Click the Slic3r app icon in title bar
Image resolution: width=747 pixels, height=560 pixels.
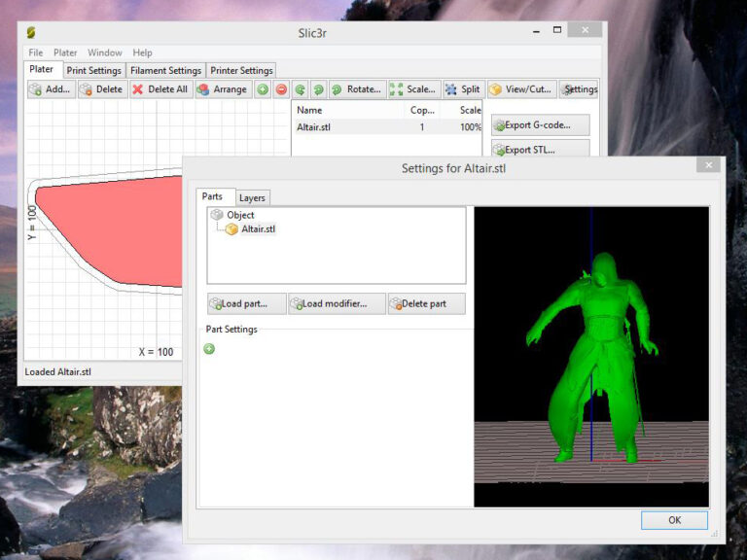(31, 32)
